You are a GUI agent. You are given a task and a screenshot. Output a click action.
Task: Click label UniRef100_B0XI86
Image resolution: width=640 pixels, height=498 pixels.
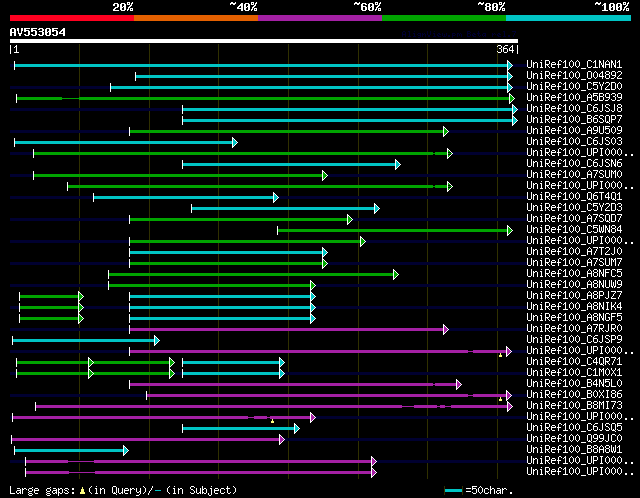pos(574,395)
